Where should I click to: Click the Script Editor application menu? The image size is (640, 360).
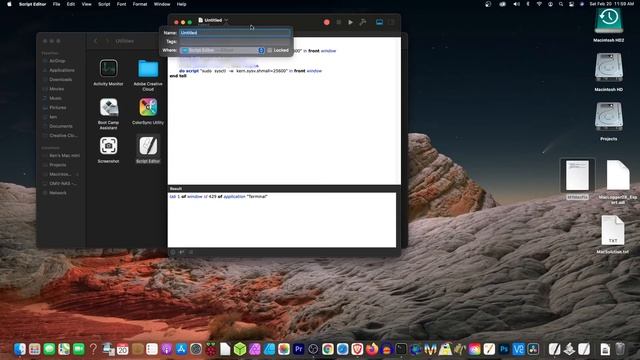(x=32, y=4)
